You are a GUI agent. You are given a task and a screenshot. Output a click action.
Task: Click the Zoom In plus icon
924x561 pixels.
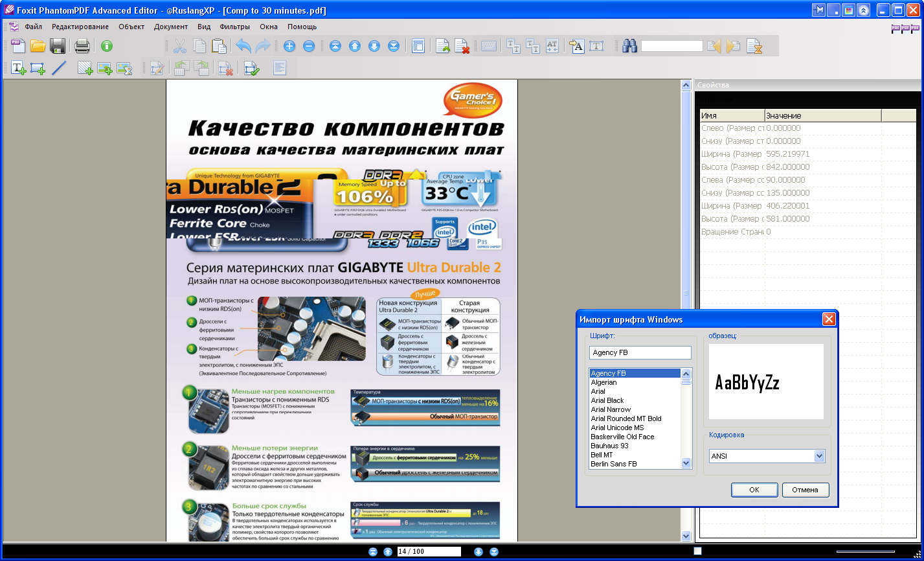pos(289,46)
